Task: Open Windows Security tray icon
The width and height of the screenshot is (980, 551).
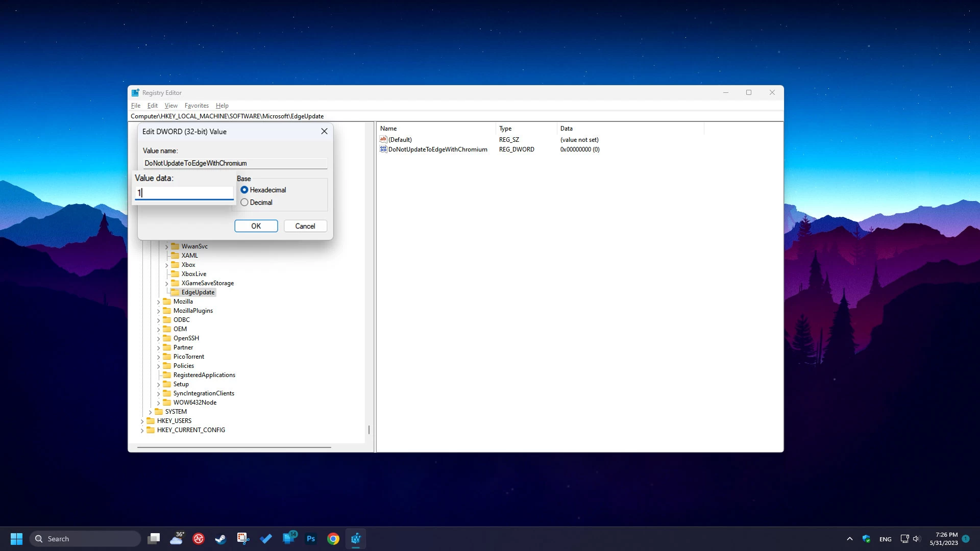Action: click(866, 539)
